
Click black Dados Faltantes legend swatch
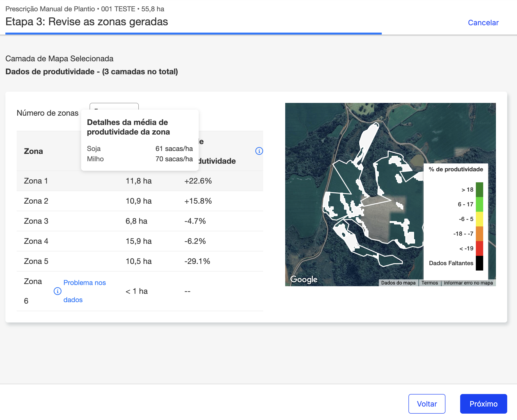[479, 263]
